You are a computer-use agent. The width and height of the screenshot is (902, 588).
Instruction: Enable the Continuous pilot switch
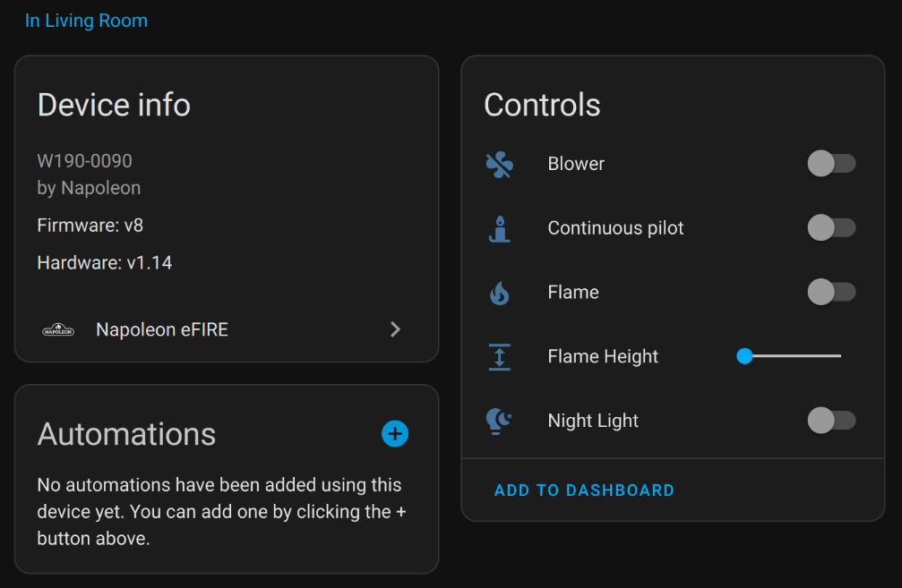click(831, 228)
